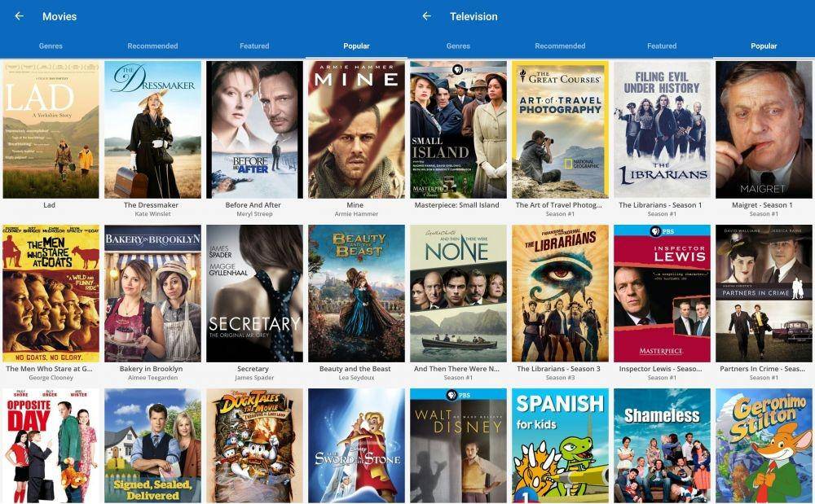The height and width of the screenshot is (504, 815).
Task: Click 'Beauty and the Beast' title text
Action: [x=355, y=369]
